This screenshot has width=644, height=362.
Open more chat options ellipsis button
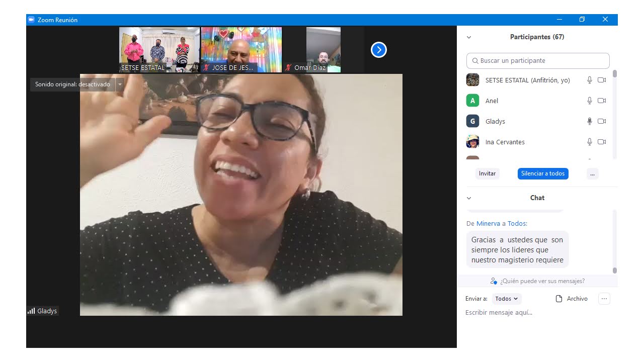(x=604, y=299)
